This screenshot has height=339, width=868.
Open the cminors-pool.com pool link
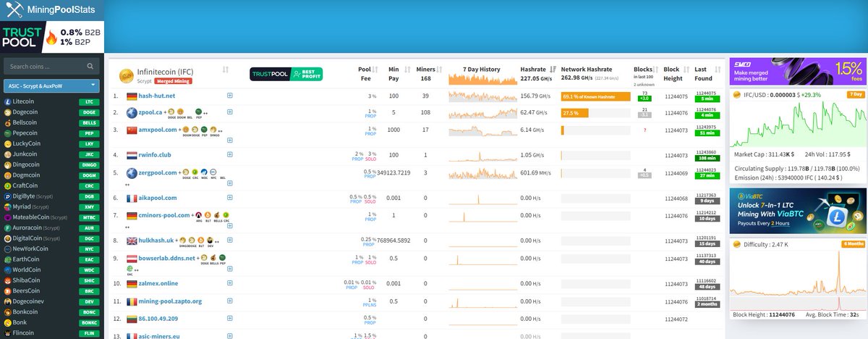tap(164, 215)
